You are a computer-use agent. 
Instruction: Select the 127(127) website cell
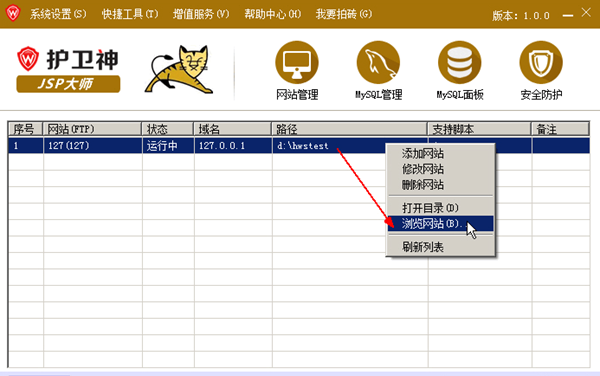coord(93,146)
